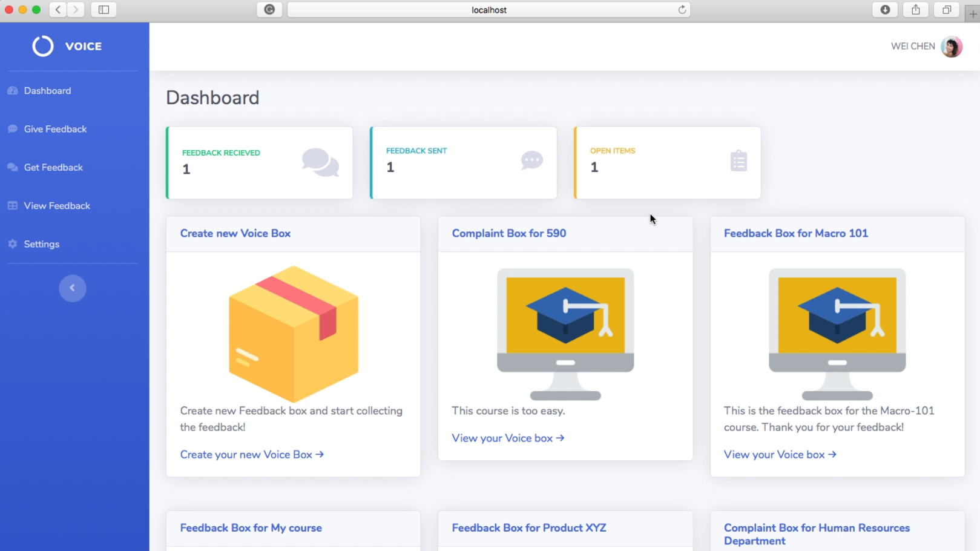
Task: Click the Macro 101 graduation cap monitor image
Action: click(837, 334)
